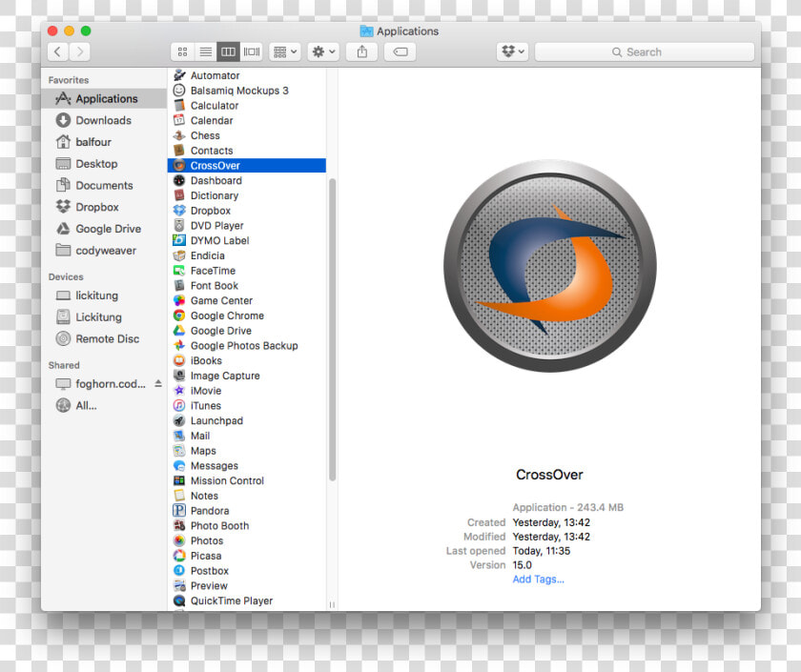Select the Game Center icon
This screenshot has height=672, width=801.
(179, 301)
